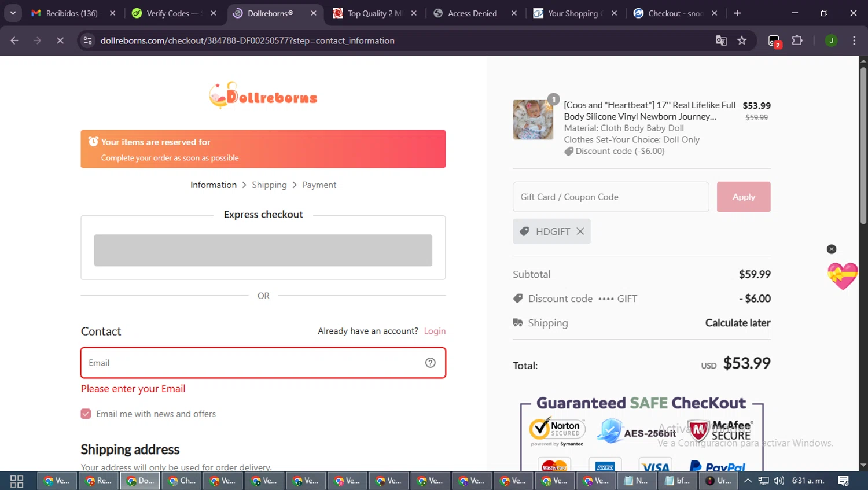Go to the Payment checkout step
868x490 pixels.
[x=319, y=185]
